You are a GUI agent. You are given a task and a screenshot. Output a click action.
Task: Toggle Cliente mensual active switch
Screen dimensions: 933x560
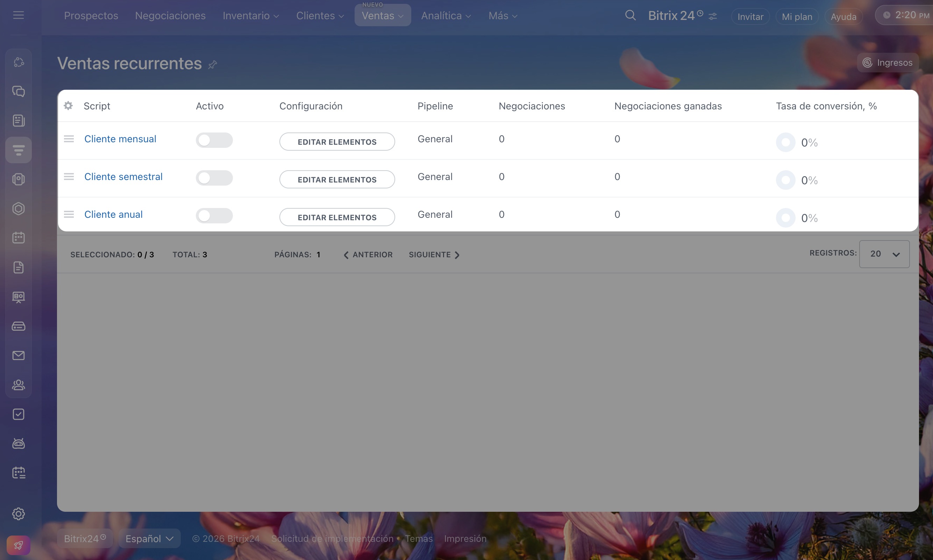(214, 141)
